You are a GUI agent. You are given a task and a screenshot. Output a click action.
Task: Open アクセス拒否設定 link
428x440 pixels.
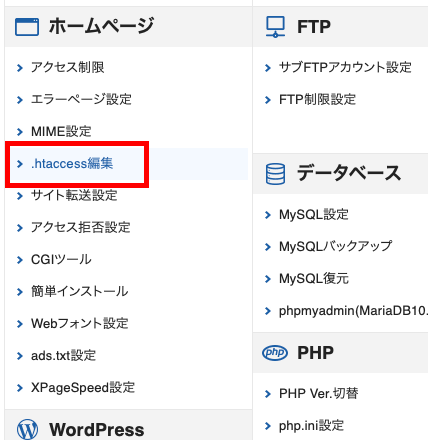tap(81, 227)
